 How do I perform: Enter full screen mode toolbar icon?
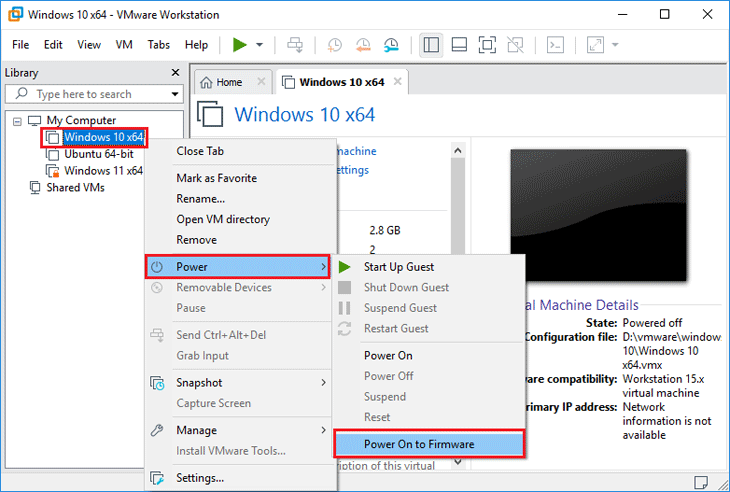(x=487, y=45)
